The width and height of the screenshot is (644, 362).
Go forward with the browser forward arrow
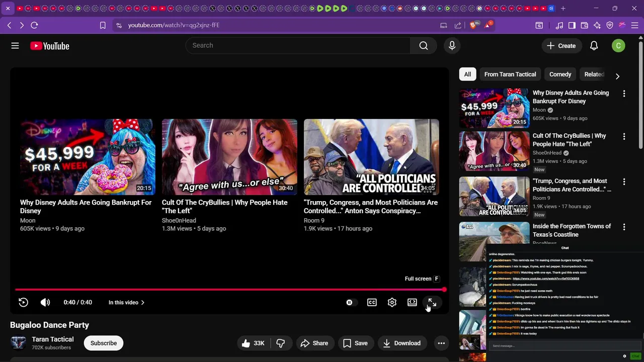pos(22,25)
